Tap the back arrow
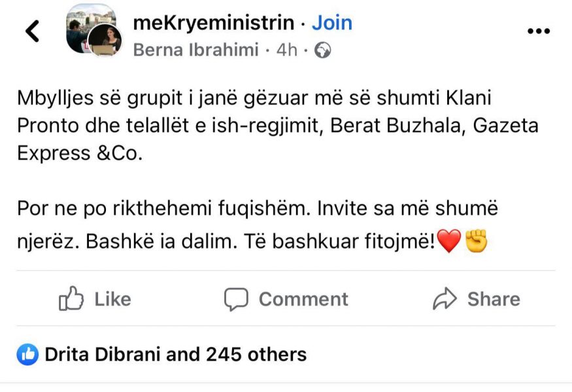 32,31
